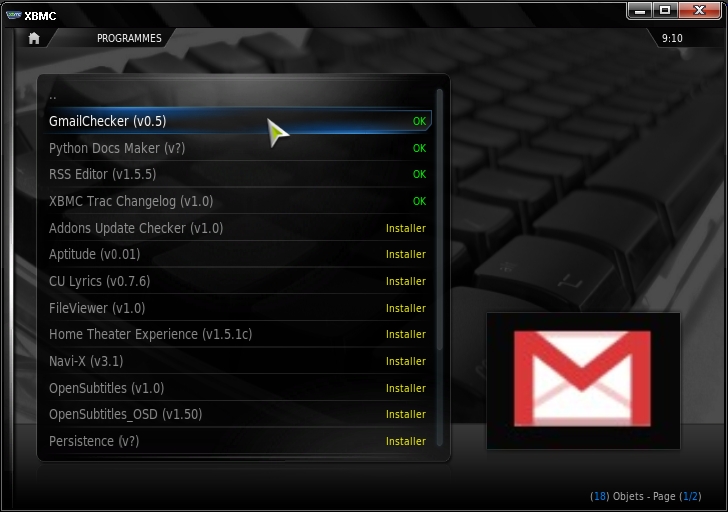Click the list's vertical scrollbar

[440, 267]
